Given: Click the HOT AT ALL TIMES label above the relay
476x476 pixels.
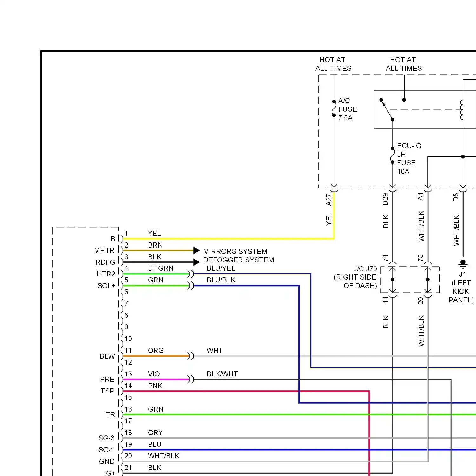Looking at the screenshot, I should (x=404, y=64).
